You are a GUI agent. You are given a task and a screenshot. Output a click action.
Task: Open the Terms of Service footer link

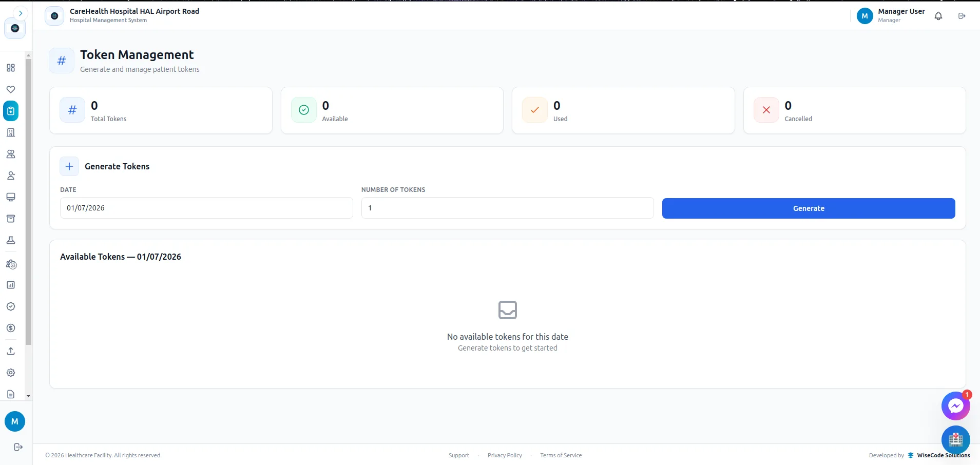pyautogui.click(x=561, y=455)
